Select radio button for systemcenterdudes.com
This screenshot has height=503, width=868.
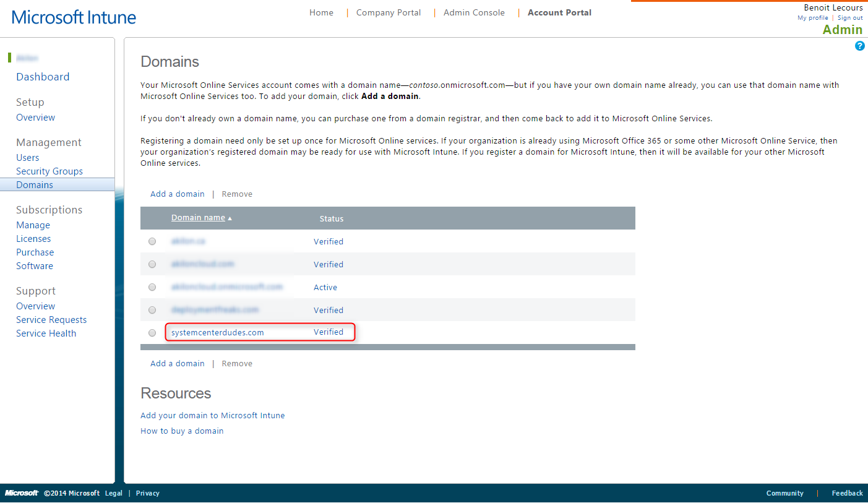tap(152, 333)
